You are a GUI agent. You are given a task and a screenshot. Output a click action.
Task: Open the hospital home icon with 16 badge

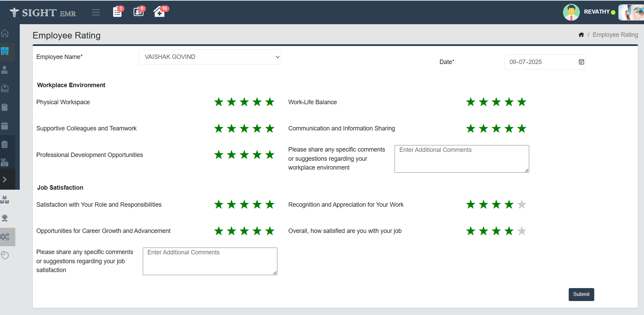click(159, 12)
